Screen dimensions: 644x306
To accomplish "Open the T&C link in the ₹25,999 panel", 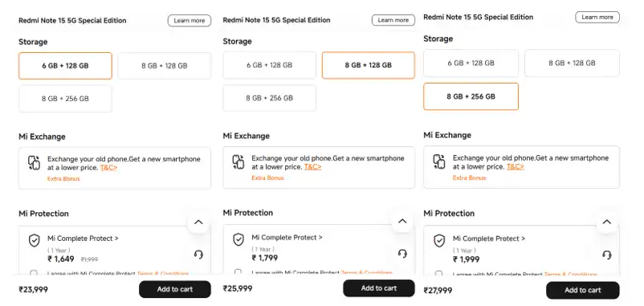I will pos(313,167).
